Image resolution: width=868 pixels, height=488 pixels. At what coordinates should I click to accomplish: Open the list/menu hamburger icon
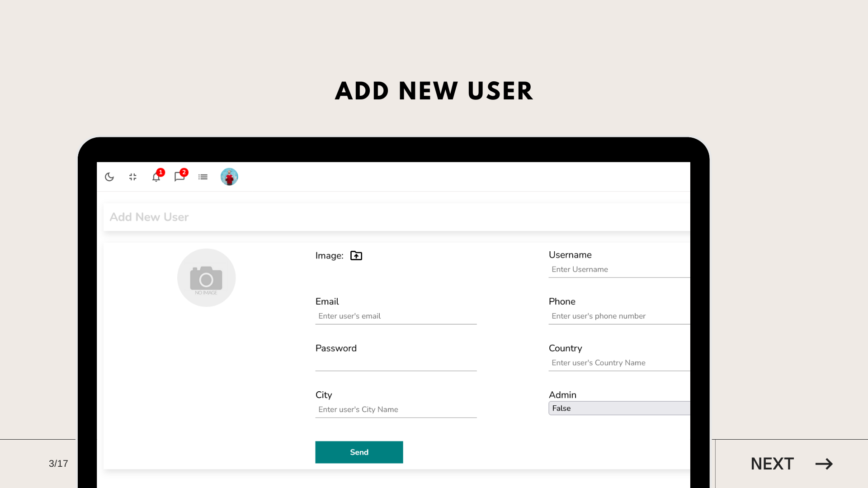tap(203, 177)
